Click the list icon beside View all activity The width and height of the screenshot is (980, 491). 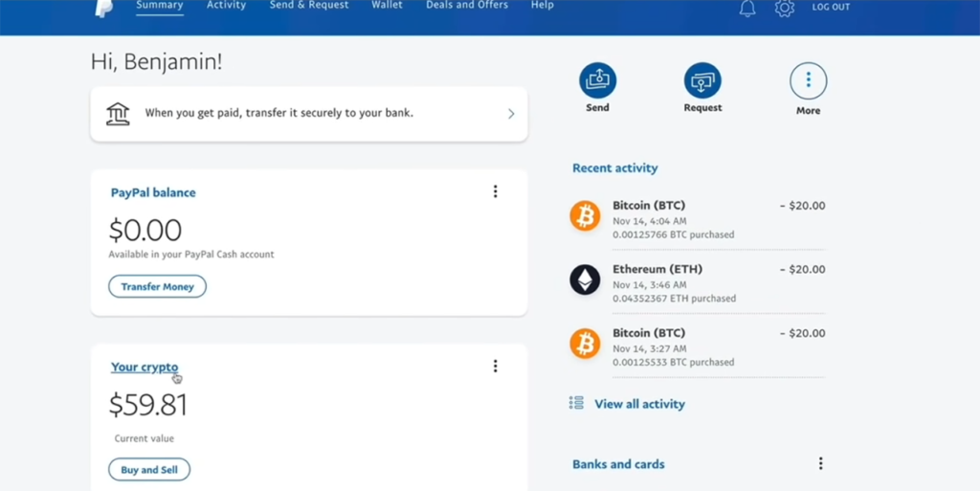click(x=576, y=403)
